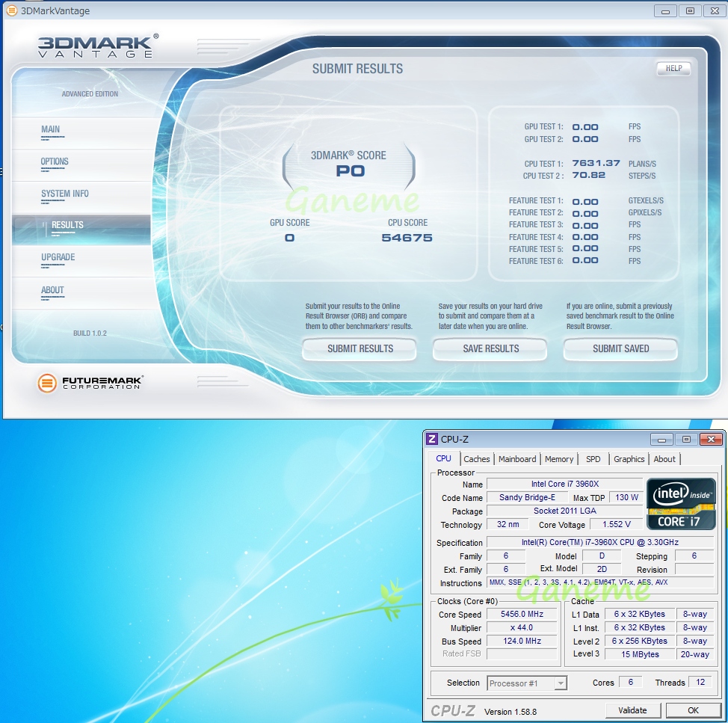Click the FEATURE TEST 1 value 0.00
Viewport: 728px width, 723px height.
click(x=585, y=202)
